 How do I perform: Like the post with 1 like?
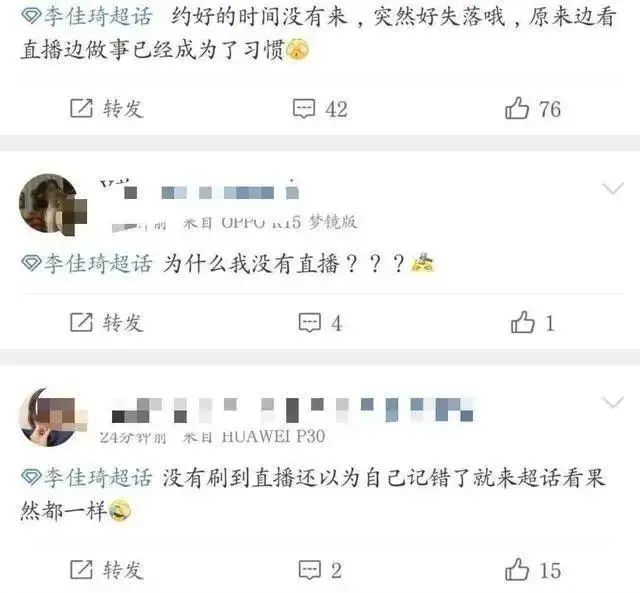532,322
